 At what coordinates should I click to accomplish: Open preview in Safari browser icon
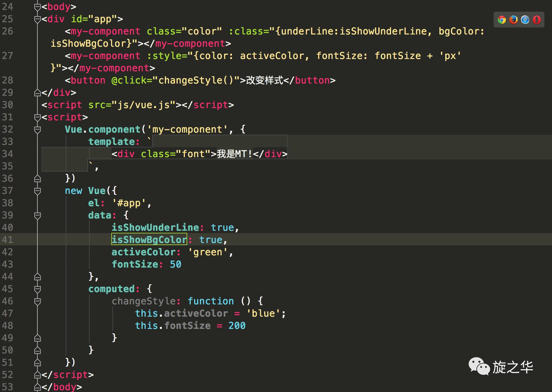click(x=525, y=20)
